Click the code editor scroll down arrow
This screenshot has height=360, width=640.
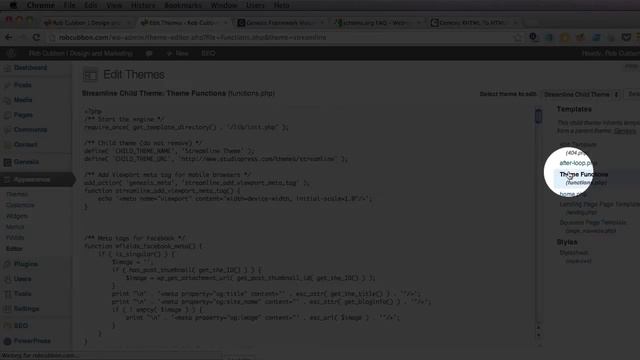click(539, 336)
